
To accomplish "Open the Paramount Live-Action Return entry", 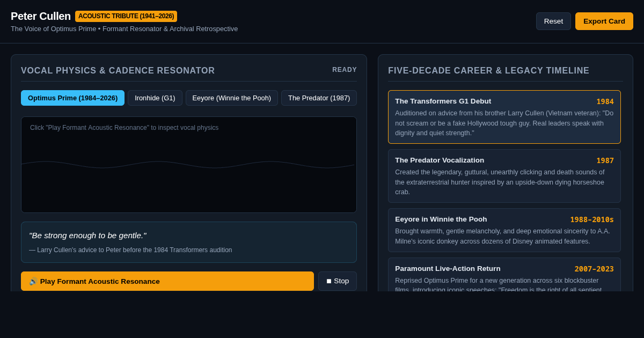I will click(504, 275).
